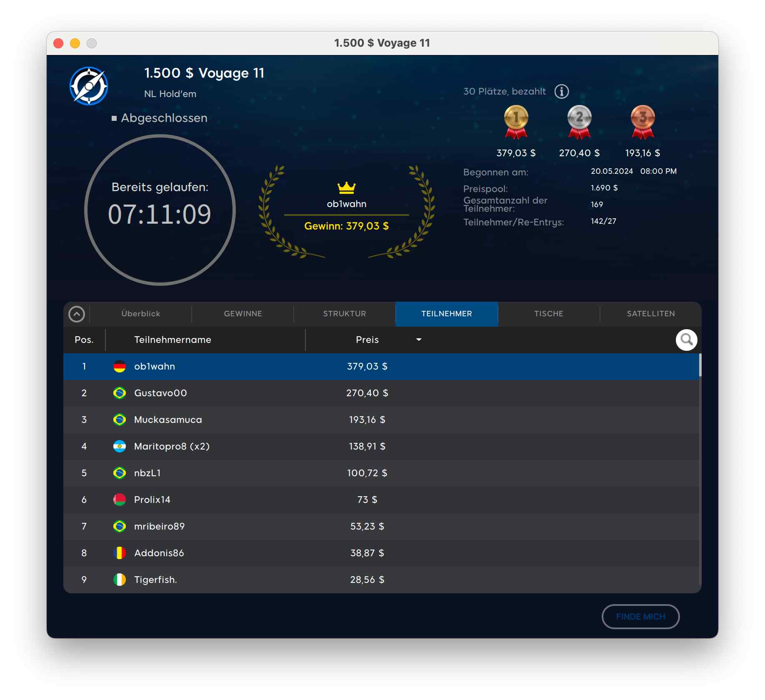Click the winner crown icon
Viewport: 765px width, 700px height.
click(346, 188)
